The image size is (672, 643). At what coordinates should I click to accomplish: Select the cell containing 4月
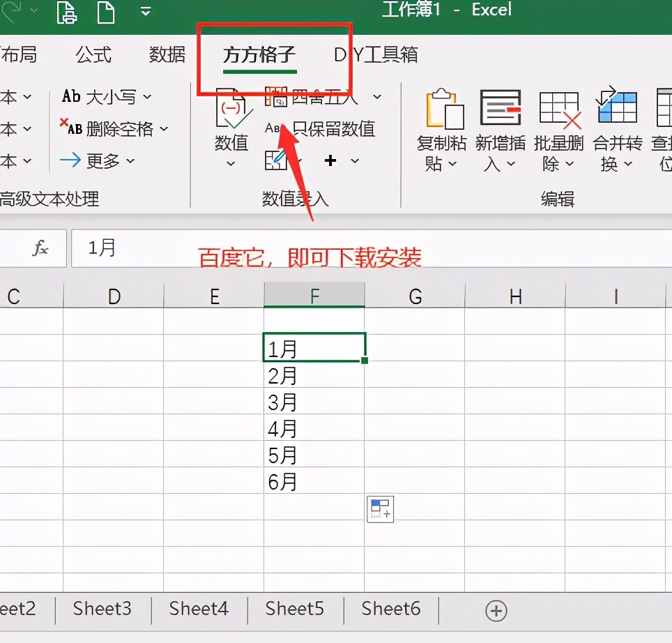pos(314,428)
